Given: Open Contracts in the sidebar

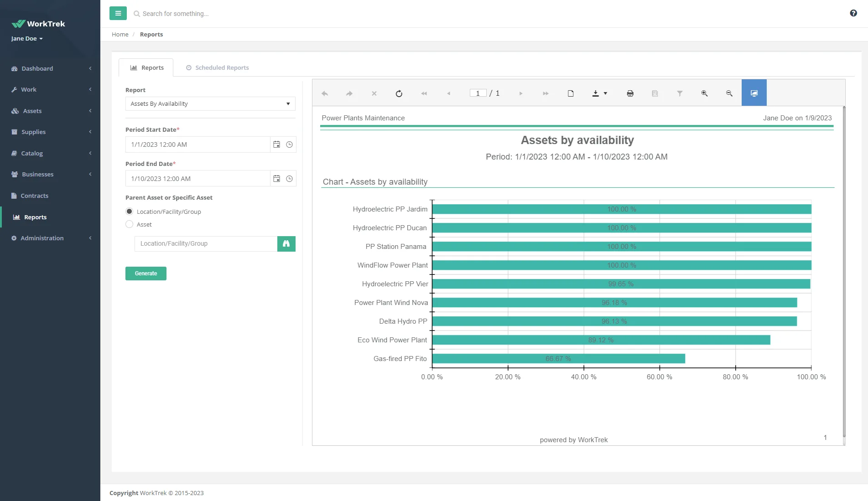Looking at the screenshot, I should pyautogui.click(x=50, y=196).
